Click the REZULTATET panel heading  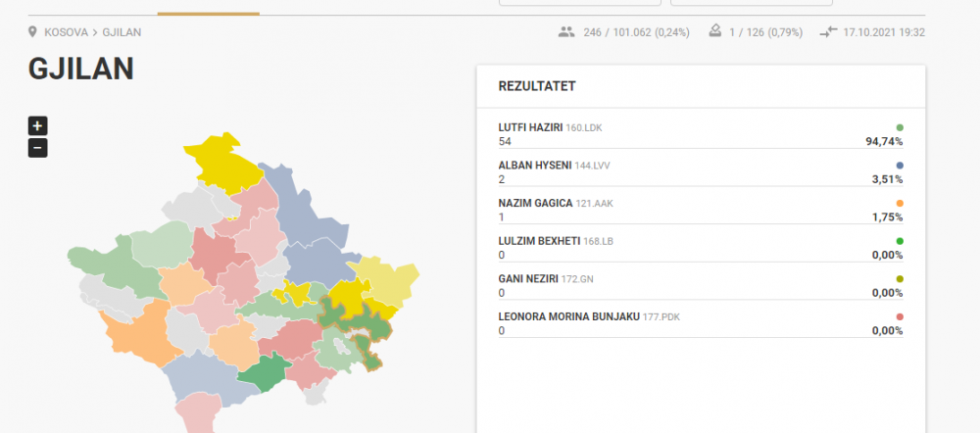537,86
